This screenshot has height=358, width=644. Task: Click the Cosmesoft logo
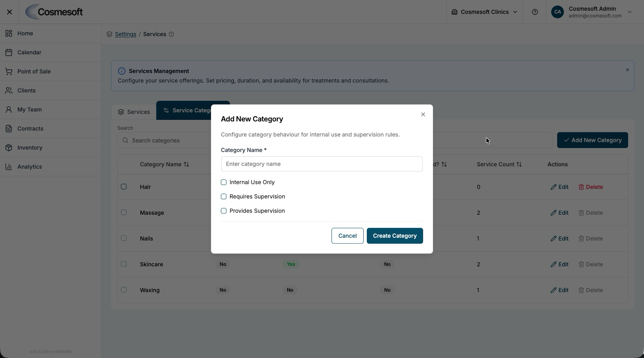pos(54,12)
